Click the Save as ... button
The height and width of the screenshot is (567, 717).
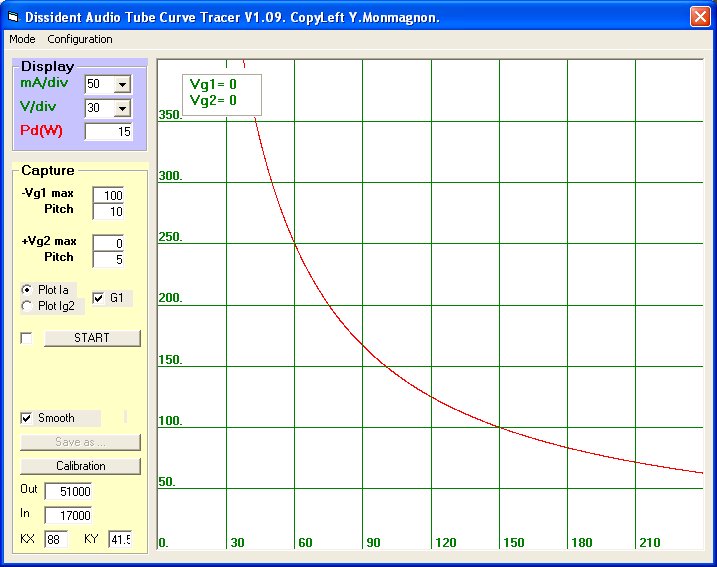(x=80, y=442)
